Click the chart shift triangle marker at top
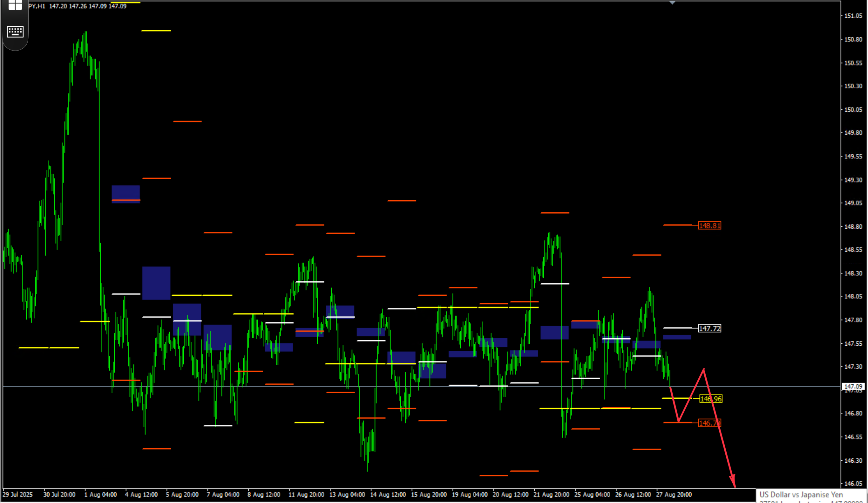868x503 pixels. [672, 3]
